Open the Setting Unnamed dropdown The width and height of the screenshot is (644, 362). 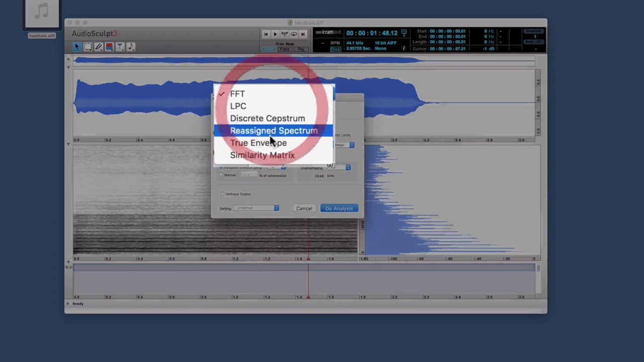click(x=256, y=208)
